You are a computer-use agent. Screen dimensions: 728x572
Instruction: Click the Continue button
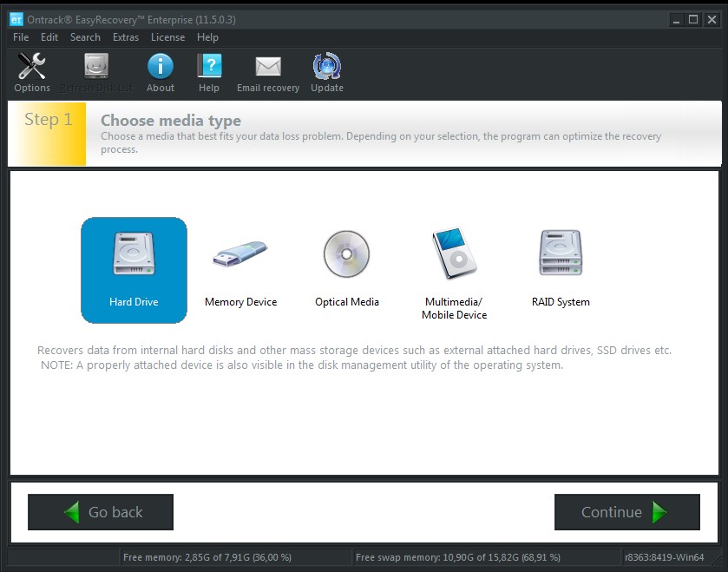626,512
